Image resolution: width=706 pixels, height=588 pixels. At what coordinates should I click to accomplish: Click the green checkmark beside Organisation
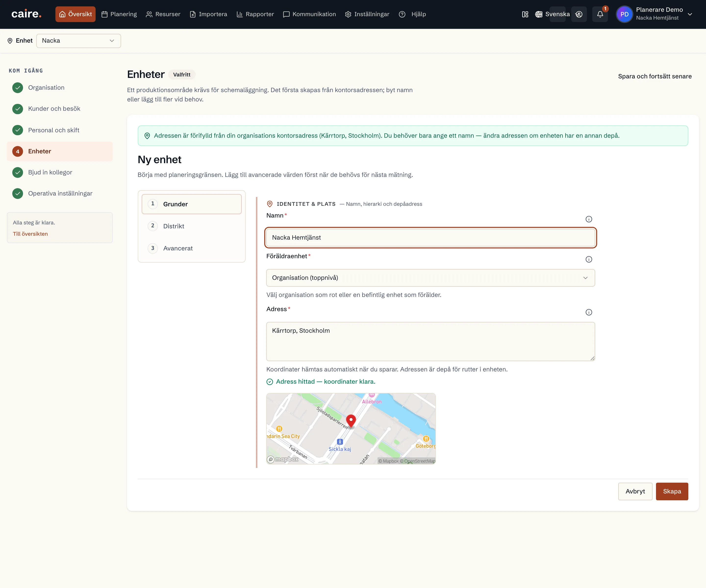17,88
